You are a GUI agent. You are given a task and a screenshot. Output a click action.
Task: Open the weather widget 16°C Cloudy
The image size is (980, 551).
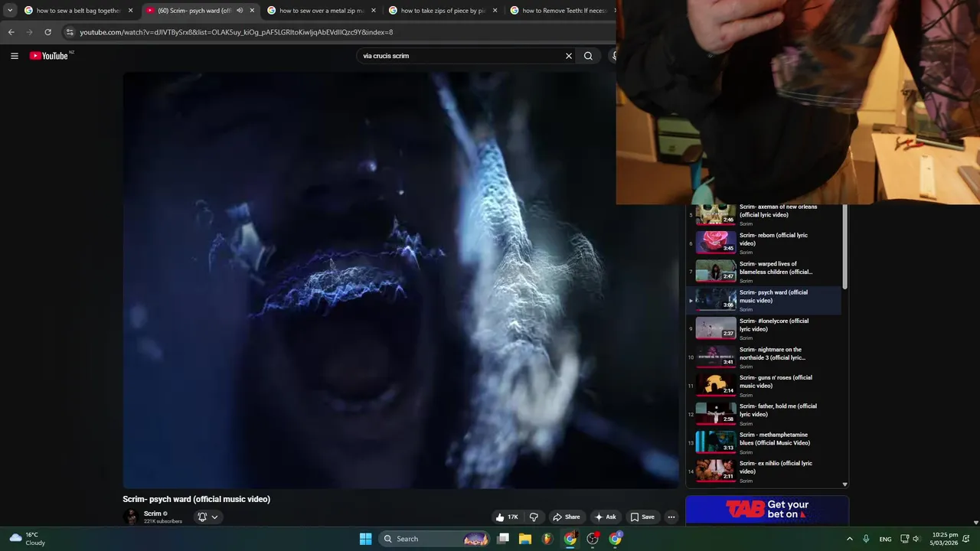27,539
